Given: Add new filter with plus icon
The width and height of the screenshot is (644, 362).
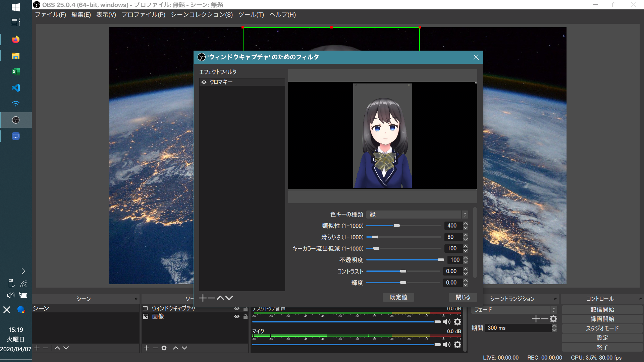Looking at the screenshot, I should [203, 298].
